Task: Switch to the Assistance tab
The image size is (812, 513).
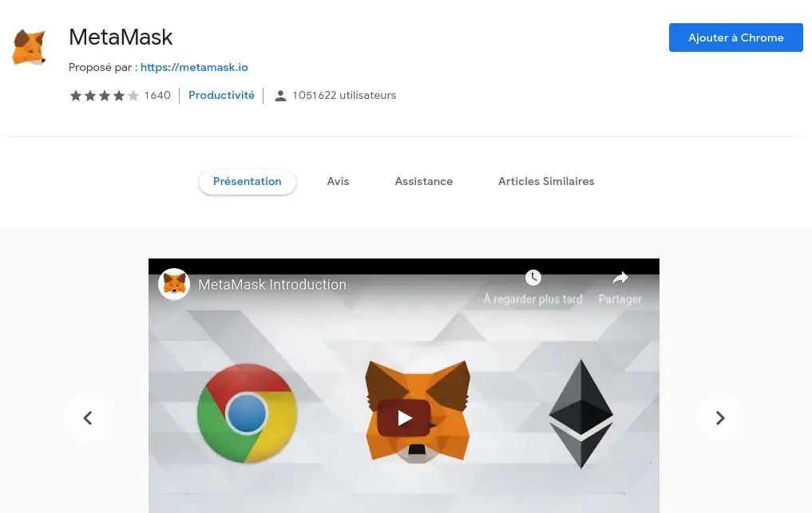Action: click(x=424, y=182)
